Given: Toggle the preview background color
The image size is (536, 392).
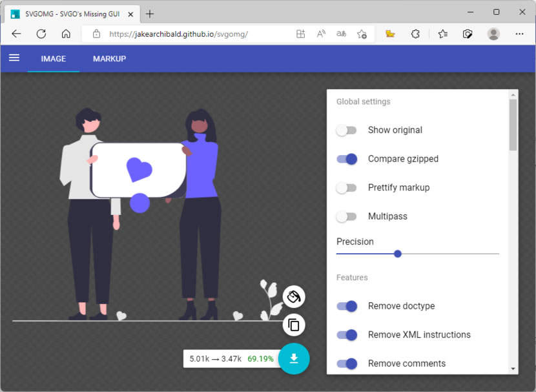Looking at the screenshot, I should coord(294,296).
